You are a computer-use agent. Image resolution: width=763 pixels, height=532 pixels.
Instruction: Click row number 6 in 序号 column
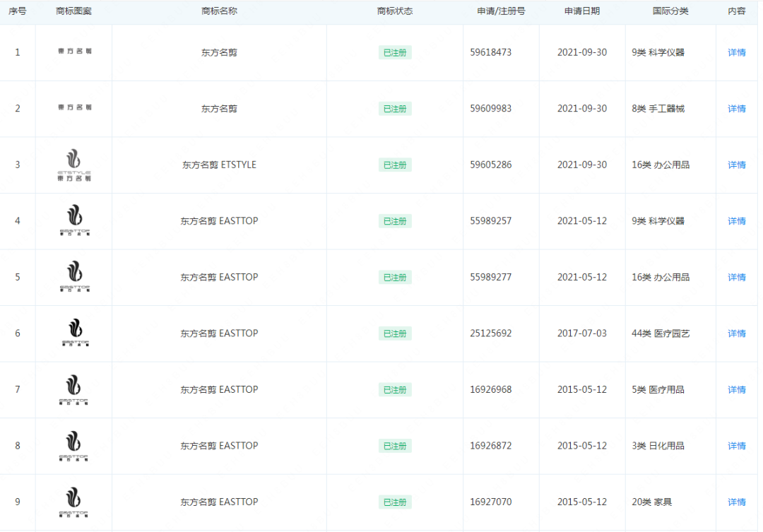click(18, 333)
